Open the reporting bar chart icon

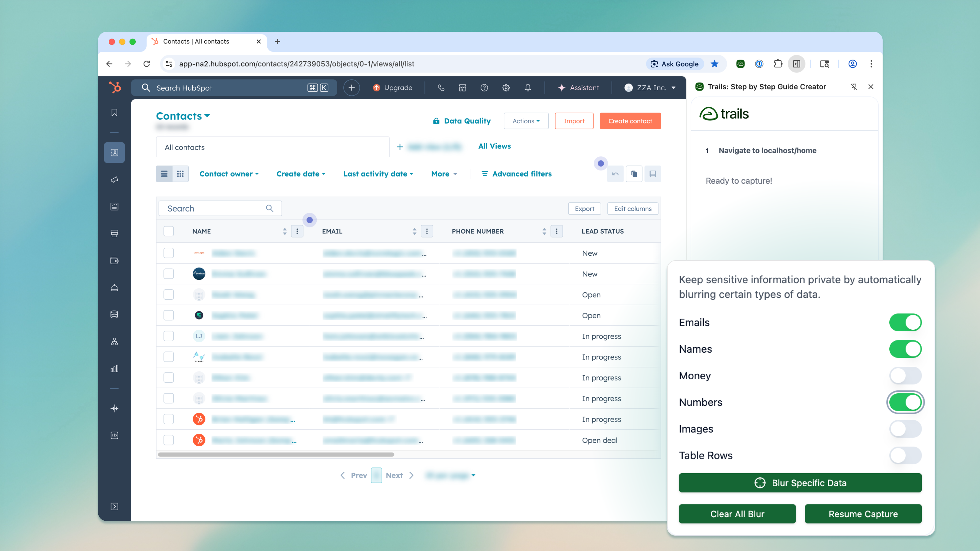[115, 369]
